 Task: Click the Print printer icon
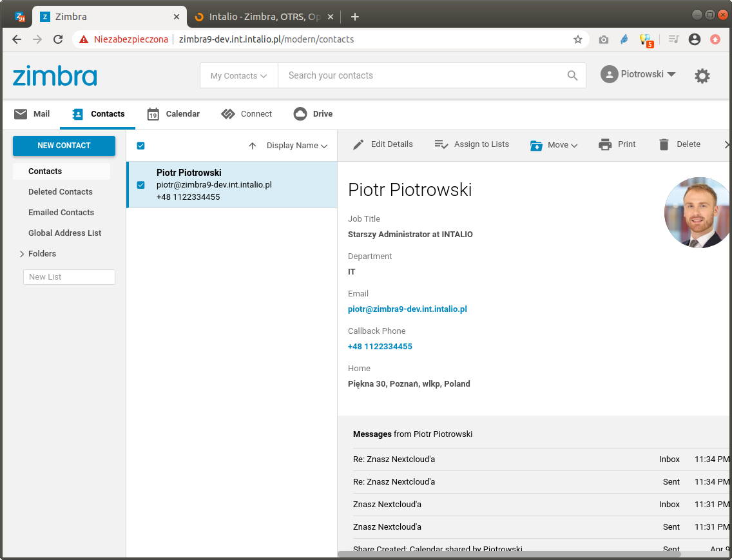[605, 144]
